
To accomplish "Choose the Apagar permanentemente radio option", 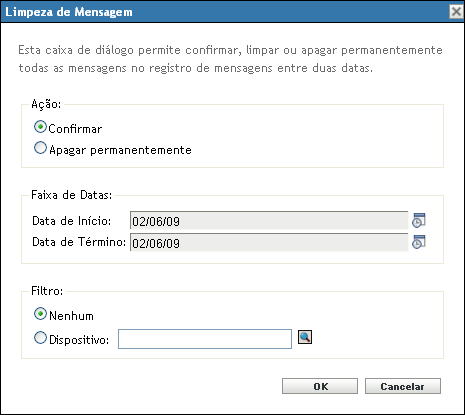I will tap(40, 148).
